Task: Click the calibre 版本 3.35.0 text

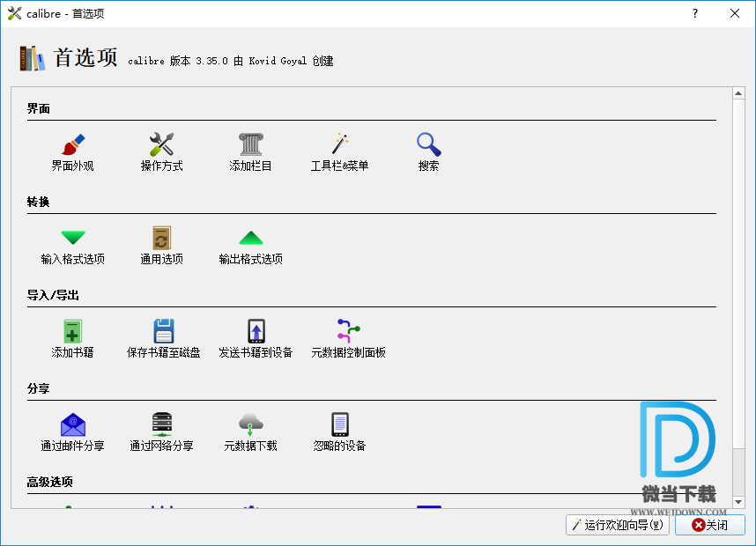Action: (x=178, y=61)
